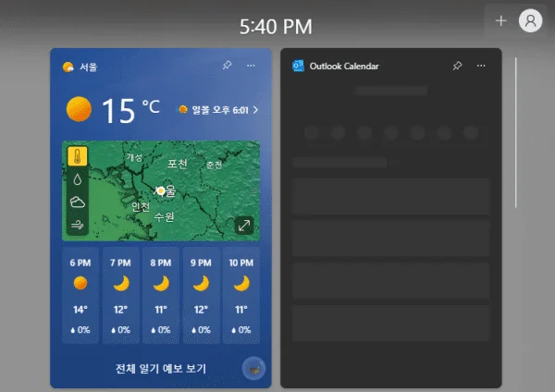The height and width of the screenshot is (392, 555).
Task: Add a widget with the plus icon
Action: pyautogui.click(x=500, y=21)
